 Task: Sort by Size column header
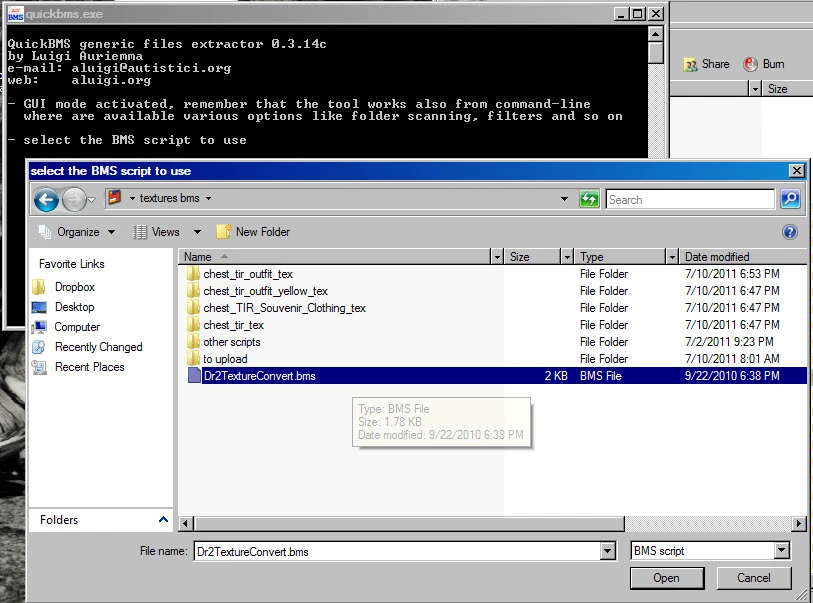[x=532, y=257]
